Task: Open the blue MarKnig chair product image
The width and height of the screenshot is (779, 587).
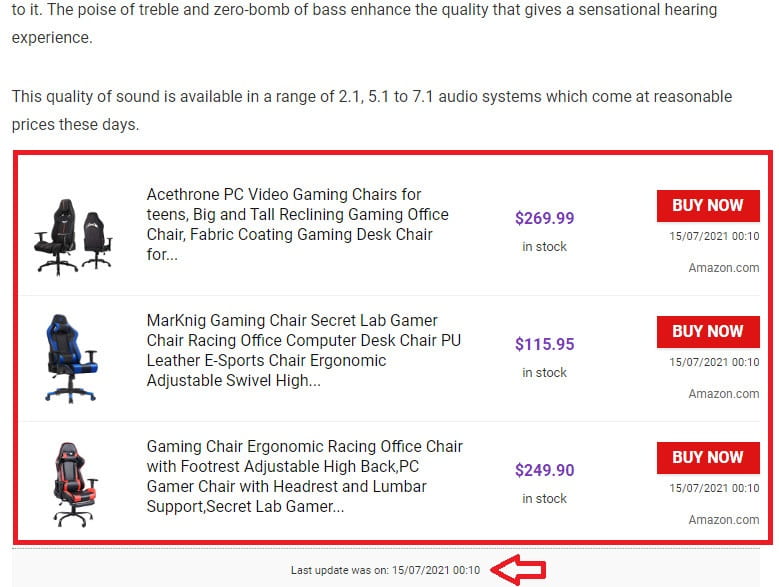Action: point(70,358)
